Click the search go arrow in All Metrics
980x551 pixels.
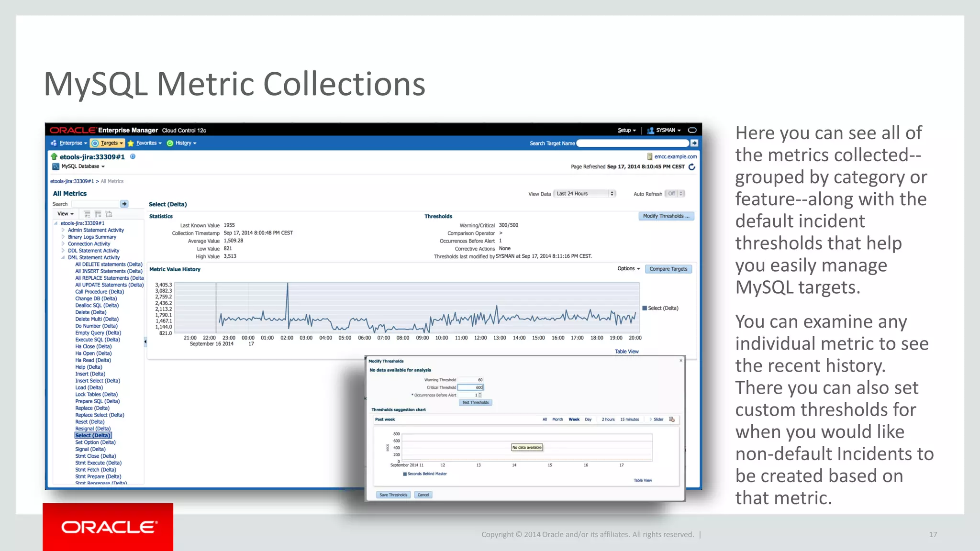pyautogui.click(x=124, y=204)
